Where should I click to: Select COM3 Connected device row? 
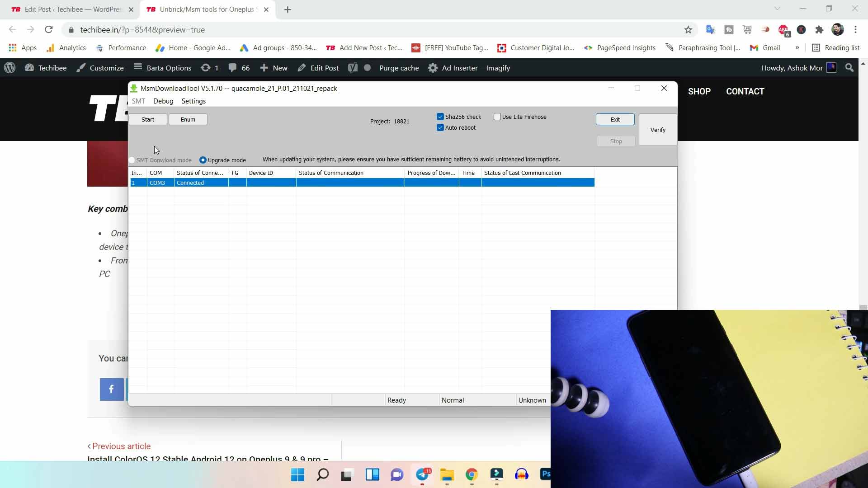pyautogui.click(x=362, y=183)
